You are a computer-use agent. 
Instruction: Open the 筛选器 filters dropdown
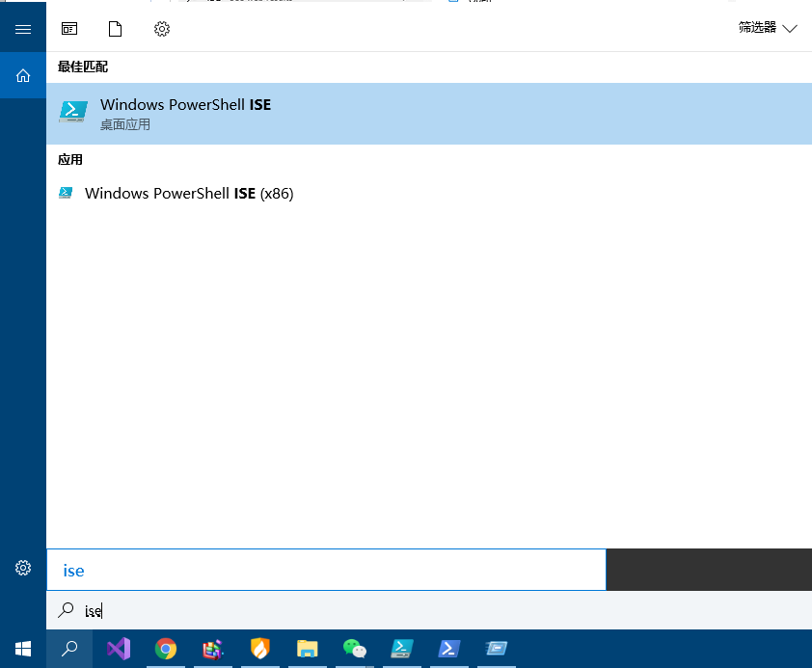768,28
